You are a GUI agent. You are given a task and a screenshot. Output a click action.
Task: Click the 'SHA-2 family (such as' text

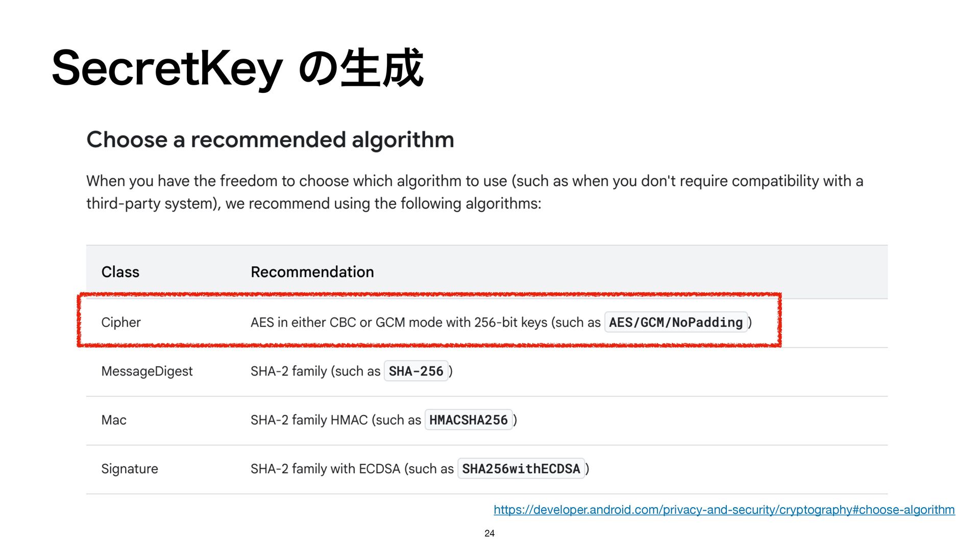[315, 371]
